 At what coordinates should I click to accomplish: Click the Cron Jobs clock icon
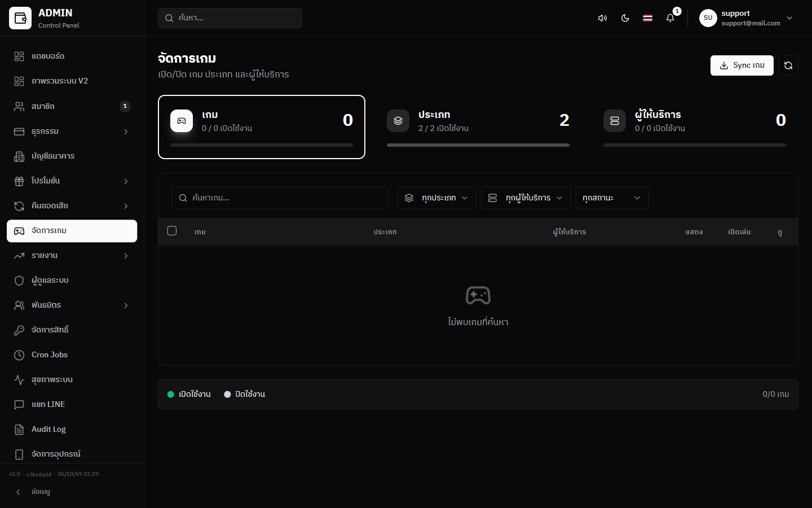click(19, 355)
